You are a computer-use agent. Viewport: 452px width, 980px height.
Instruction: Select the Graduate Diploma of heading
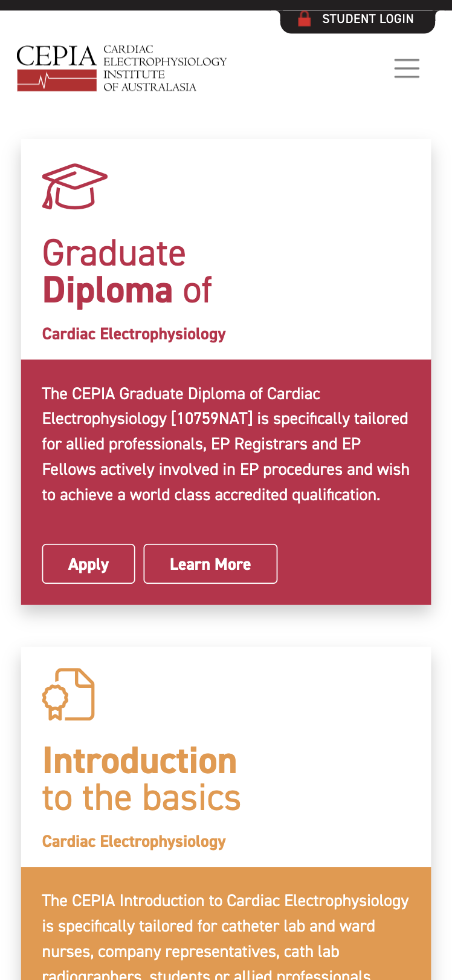click(x=127, y=271)
